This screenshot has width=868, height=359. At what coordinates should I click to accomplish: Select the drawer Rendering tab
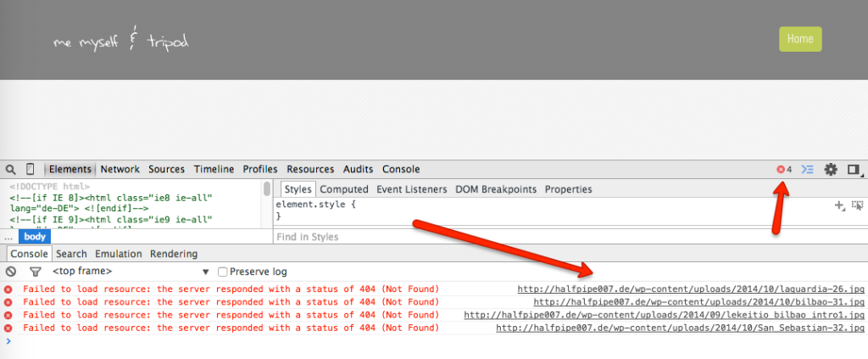(x=174, y=254)
